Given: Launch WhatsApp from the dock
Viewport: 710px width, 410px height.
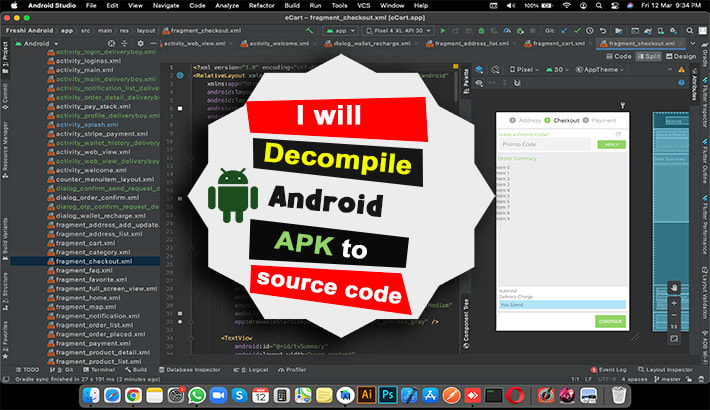Looking at the screenshot, I should 199,394.
